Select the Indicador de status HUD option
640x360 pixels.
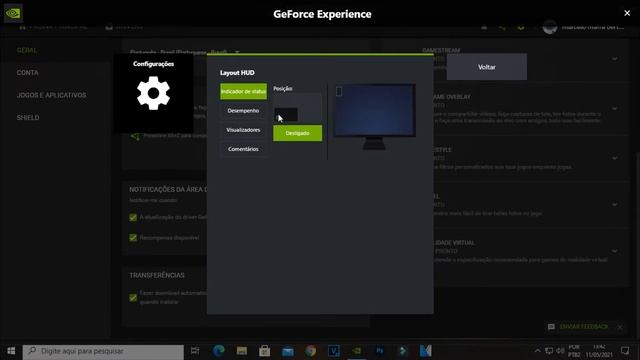pos(243,91)
